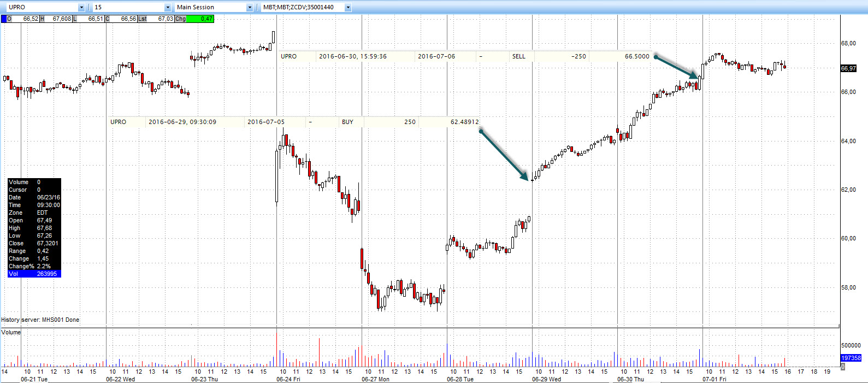Image resolution: width=868 pixels, height=383 pixels.
Task: Click the Cursor 0 row in data box
Action: coord(34,190)
